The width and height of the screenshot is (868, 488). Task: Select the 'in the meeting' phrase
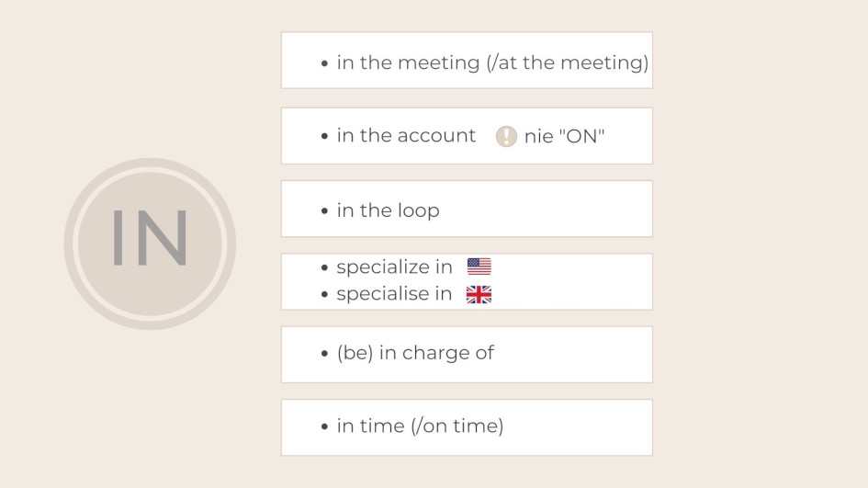408,62
